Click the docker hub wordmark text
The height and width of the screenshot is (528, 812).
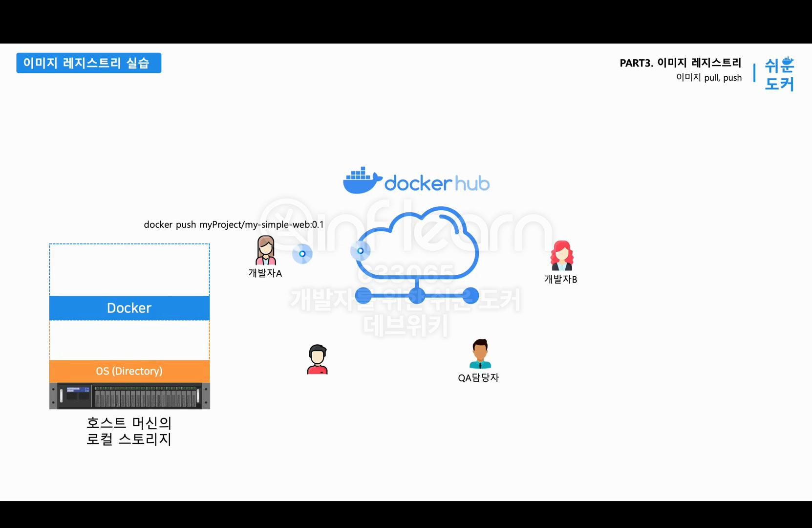tap(437, 183)
